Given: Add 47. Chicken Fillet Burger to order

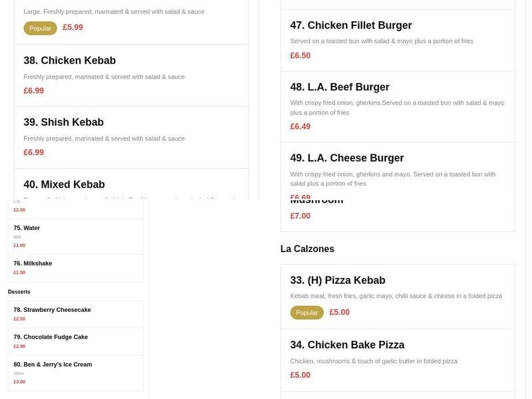Looking at the screenshot, I should pyautogui.click(x=351, y=26).
